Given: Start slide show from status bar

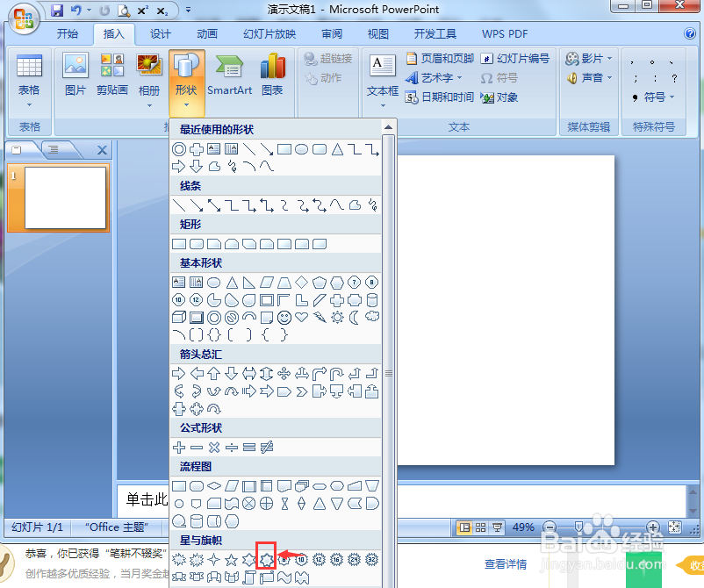Looking at the screenshot, I should (497, 527).
